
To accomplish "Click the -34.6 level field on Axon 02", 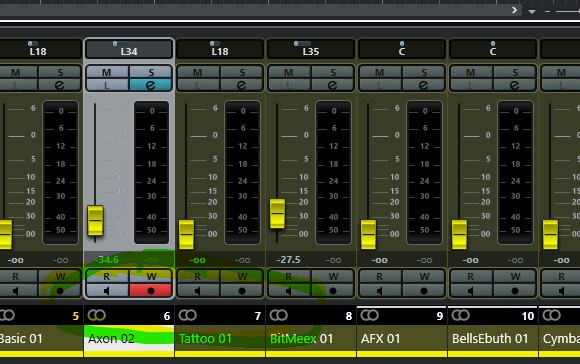I will tap(107, 260).
